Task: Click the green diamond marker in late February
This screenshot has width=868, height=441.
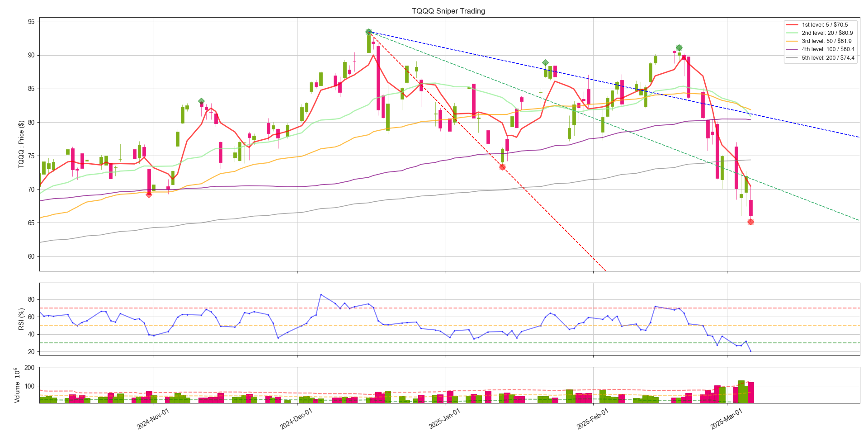Action: (679, 47)
